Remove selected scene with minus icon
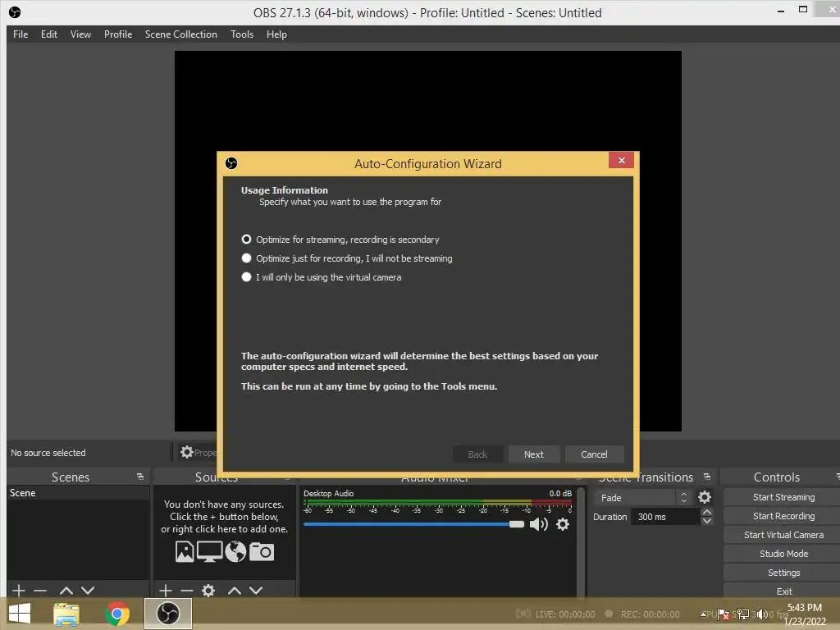Image resolution: width=840 pixels, height=630 pixels. [40, 591]
